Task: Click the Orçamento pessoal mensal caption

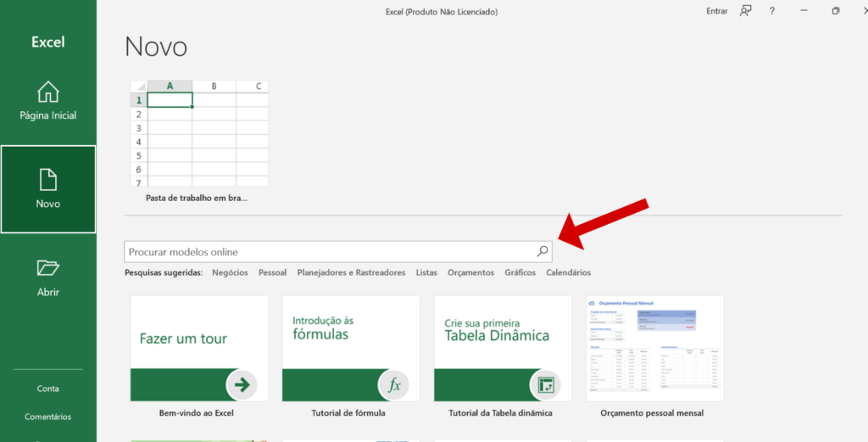Action: [652, 413]
